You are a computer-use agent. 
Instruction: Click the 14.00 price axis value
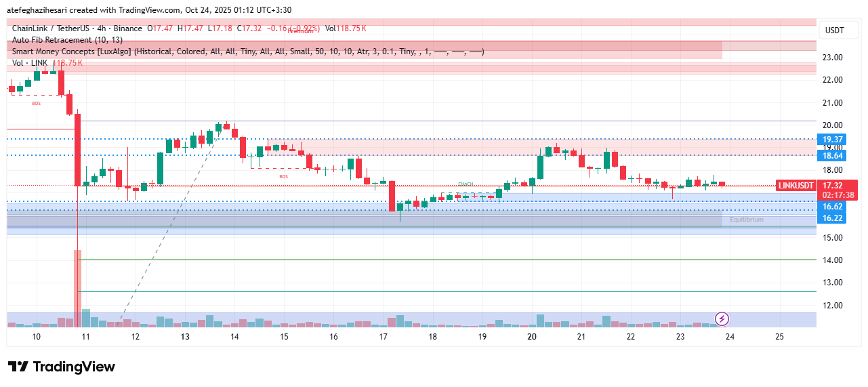tap(832, 260)
